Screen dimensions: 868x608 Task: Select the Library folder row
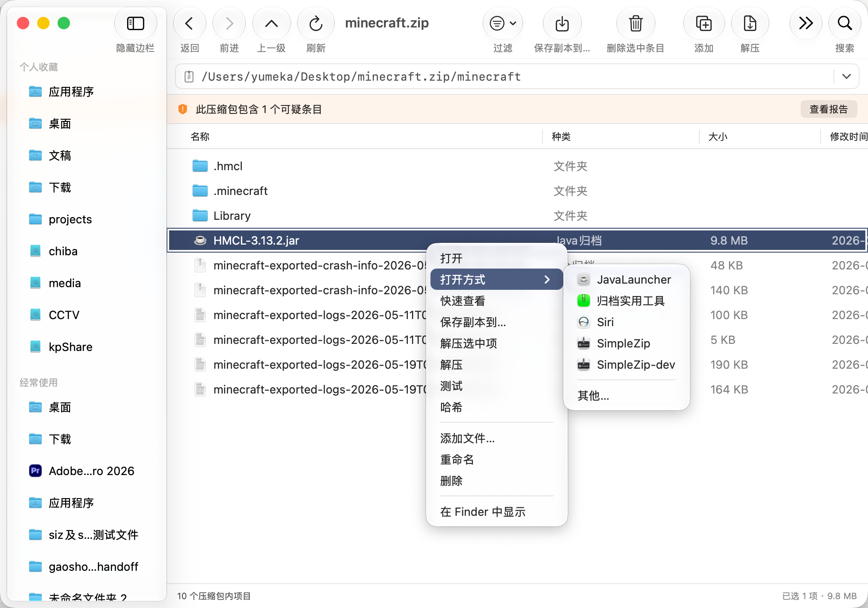point(517,216)
